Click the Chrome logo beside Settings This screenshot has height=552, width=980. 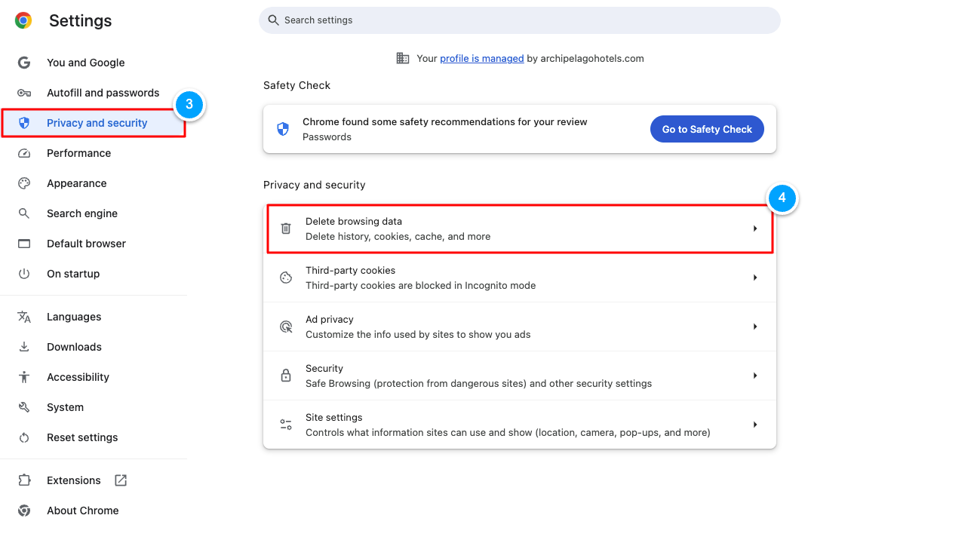point(23,21)
